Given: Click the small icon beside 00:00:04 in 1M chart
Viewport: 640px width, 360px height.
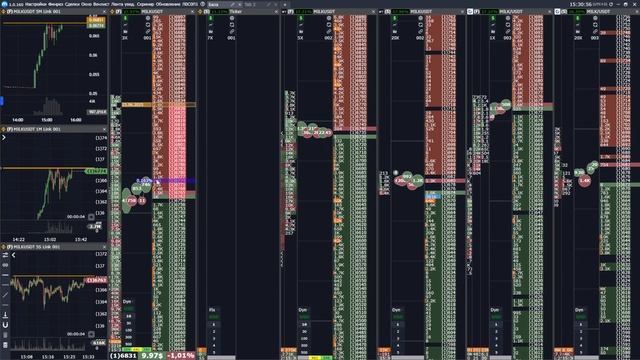Looking at the screenshot, I should (91, 217).
